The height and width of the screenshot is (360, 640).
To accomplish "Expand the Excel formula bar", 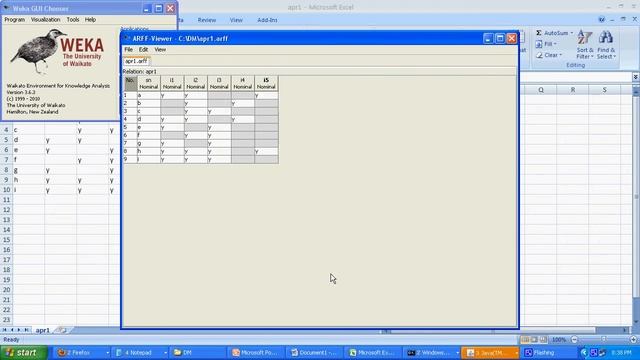I will (636, 77).
